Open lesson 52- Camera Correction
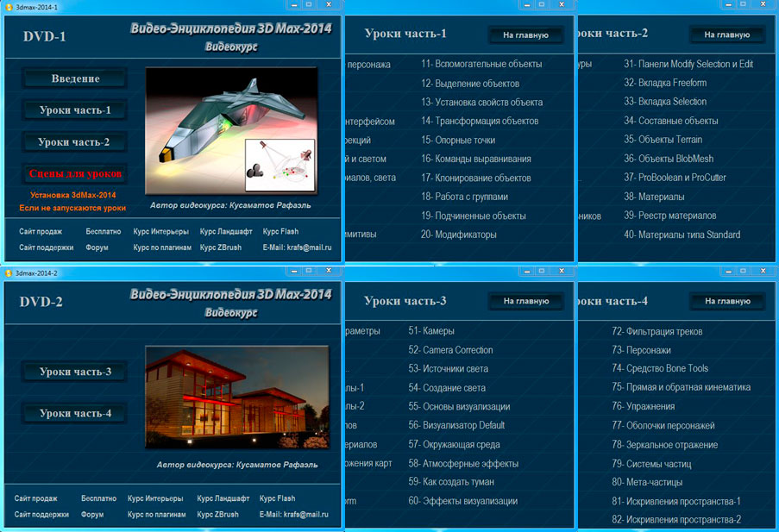Viewport: 779px width, 532px height. (450, 350)
